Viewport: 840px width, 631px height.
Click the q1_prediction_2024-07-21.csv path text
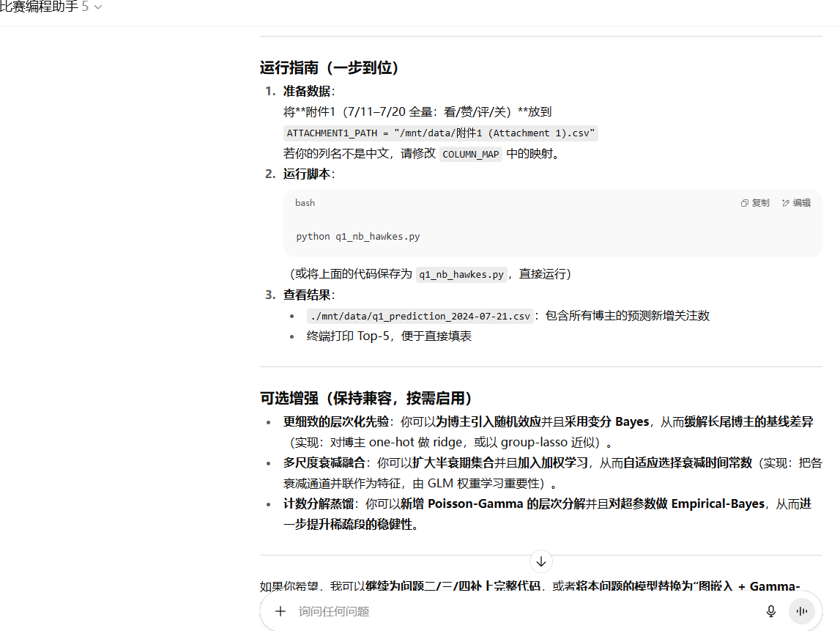tap(420, 317)
